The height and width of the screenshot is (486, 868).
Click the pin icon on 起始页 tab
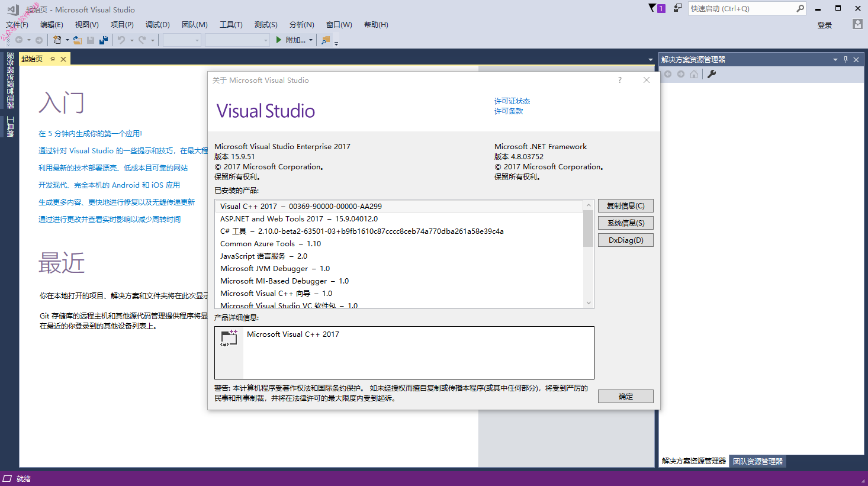(x=53, y=59)
